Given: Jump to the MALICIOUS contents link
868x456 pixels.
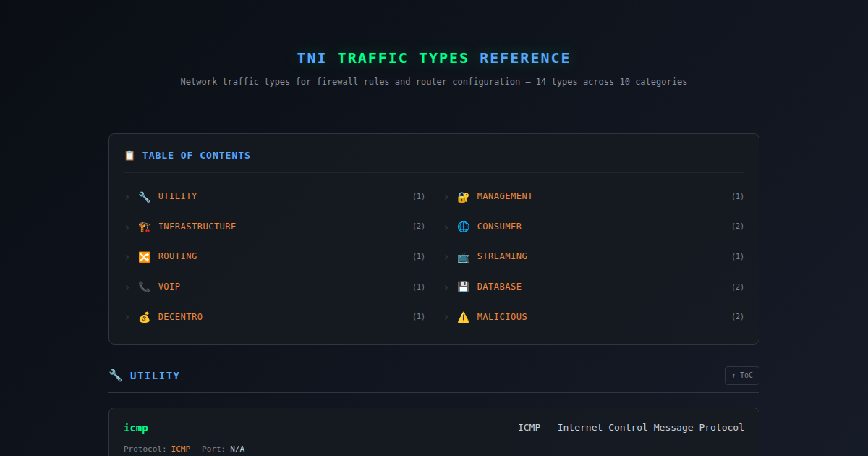Looking at the screenshot, I should click(x=502, y=317).
